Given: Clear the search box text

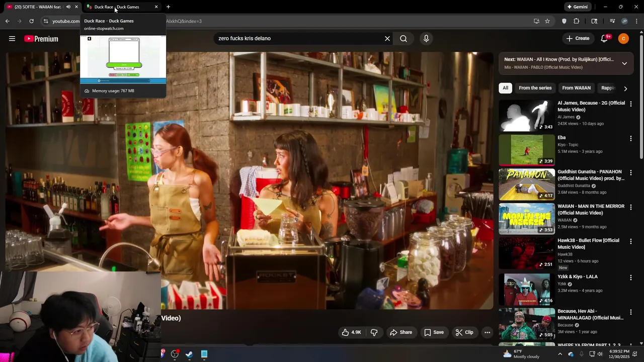Looking at the screenshot, I should (x=387, y=38).
